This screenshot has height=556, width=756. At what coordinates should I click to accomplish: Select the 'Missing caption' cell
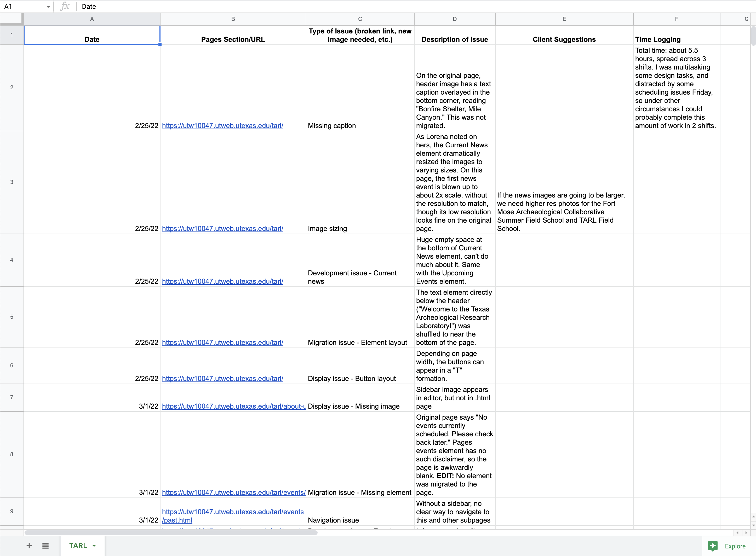click(x=360, y=88)
